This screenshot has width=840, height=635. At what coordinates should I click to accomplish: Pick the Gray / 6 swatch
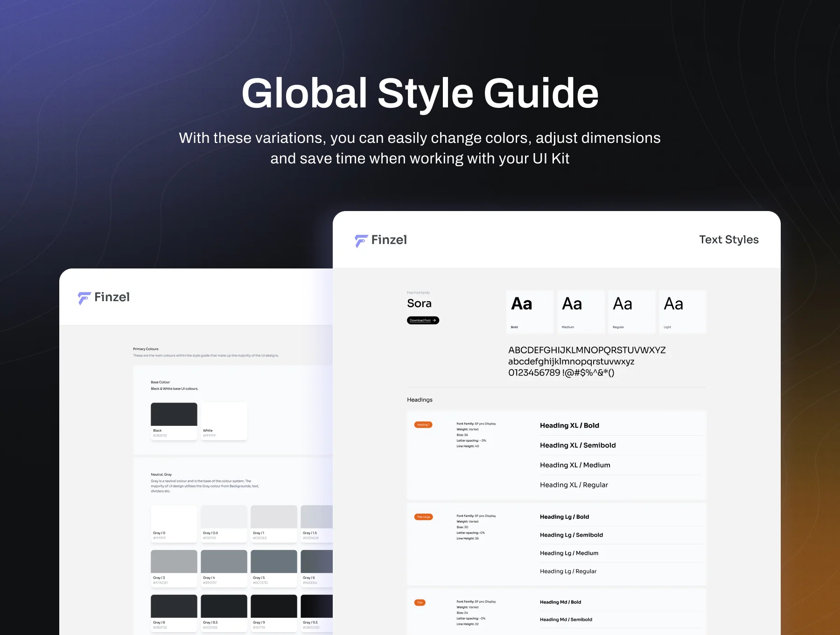click(x=317, y=568)
